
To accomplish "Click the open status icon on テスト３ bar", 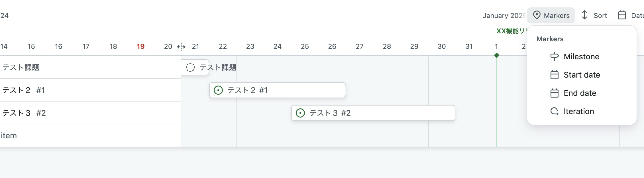I will [x=300, y=113].
